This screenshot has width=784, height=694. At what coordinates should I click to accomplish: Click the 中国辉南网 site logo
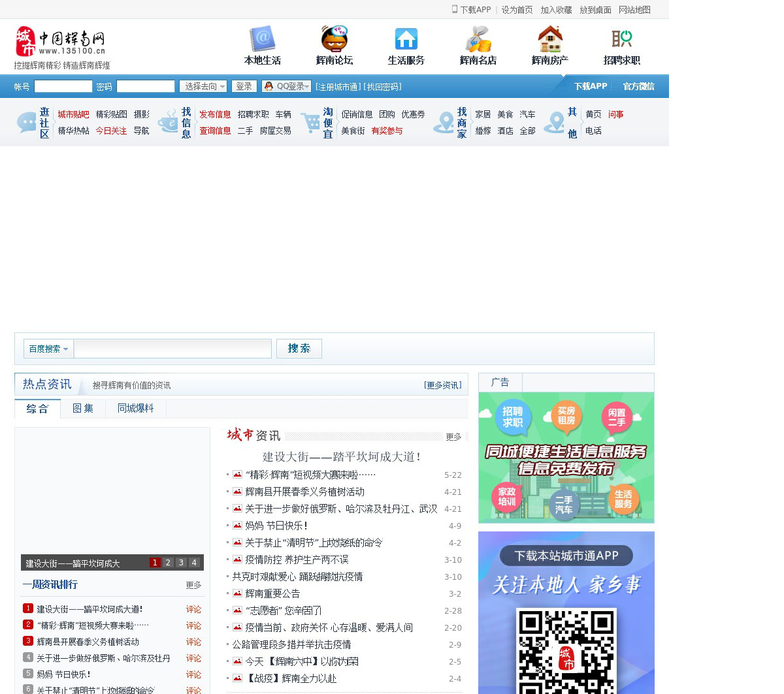(x=61, y=42)
